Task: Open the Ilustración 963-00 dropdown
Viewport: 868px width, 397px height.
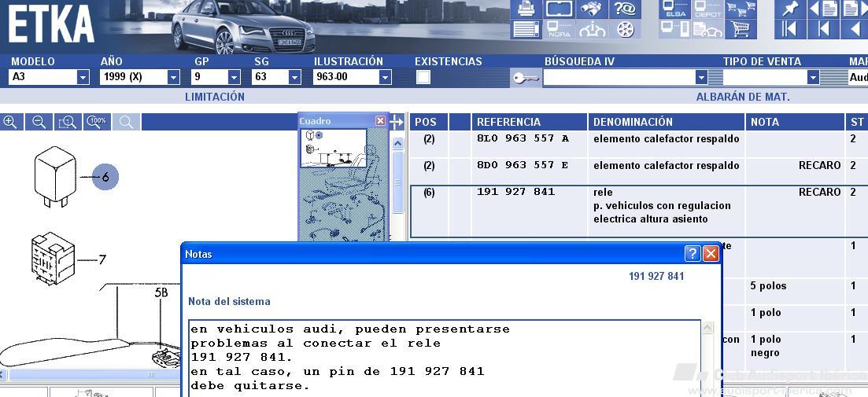Action: click(385, 77)
